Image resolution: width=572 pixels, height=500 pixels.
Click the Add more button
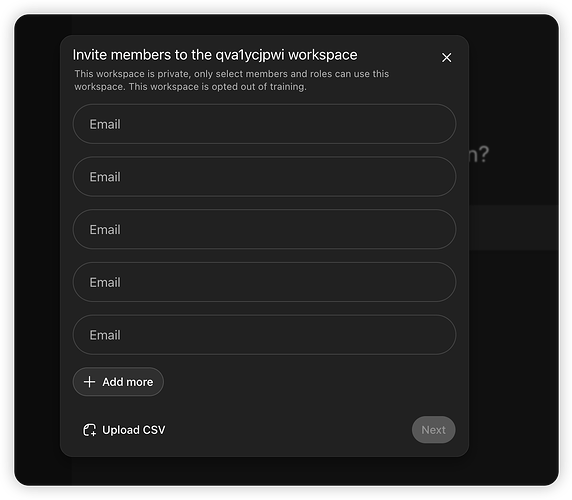click(x=118, y=382)
